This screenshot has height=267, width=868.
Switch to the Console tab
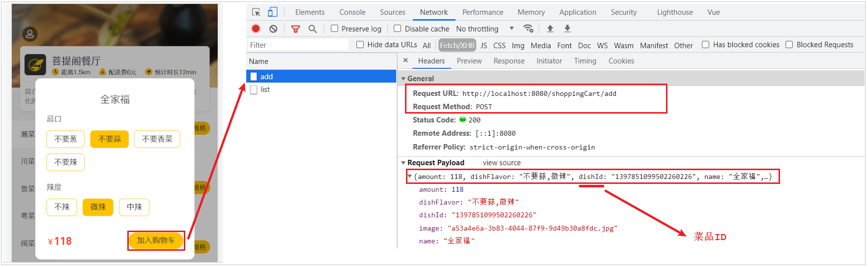[x=352, y=12]
